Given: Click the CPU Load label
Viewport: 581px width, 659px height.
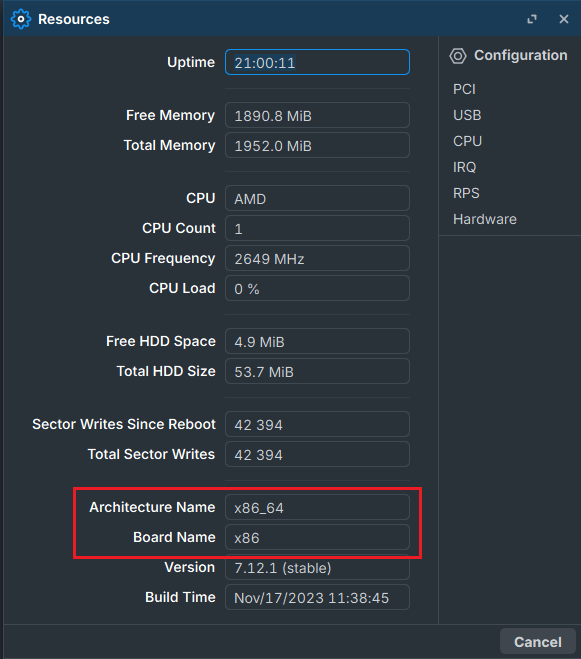Looking at the screenshot, I should point(182,288).
